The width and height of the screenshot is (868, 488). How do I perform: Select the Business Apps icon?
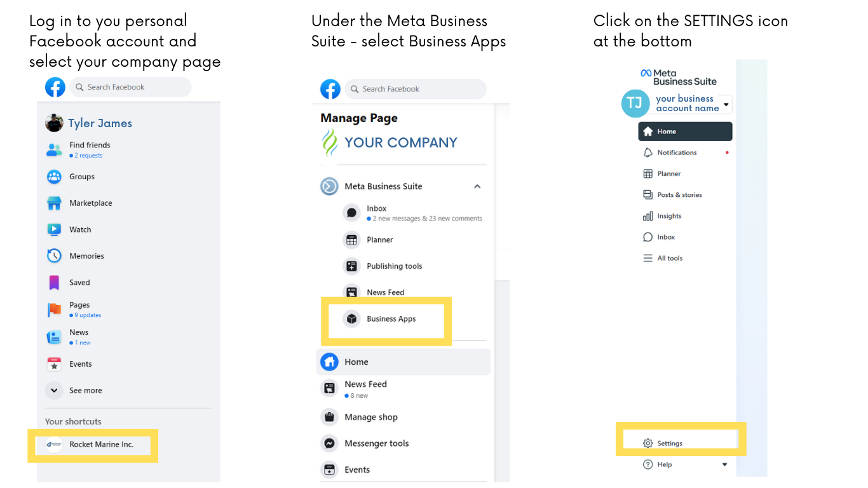351,319
